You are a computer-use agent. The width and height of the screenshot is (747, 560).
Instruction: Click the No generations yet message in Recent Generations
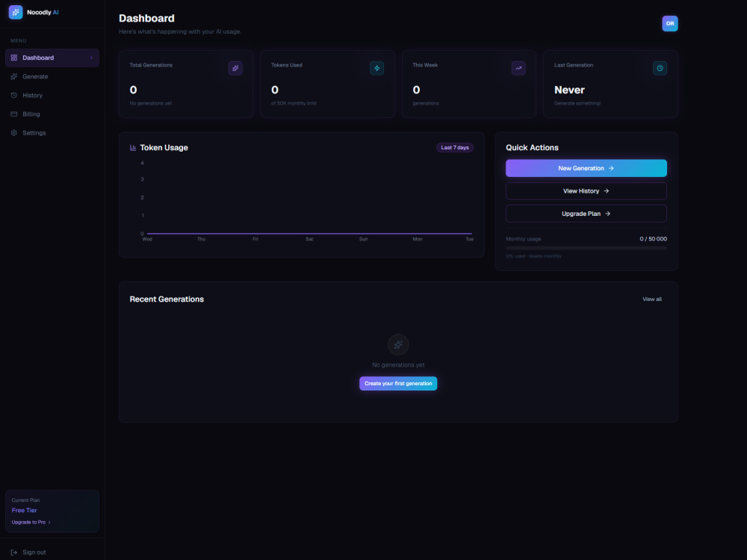click(398, 365)
